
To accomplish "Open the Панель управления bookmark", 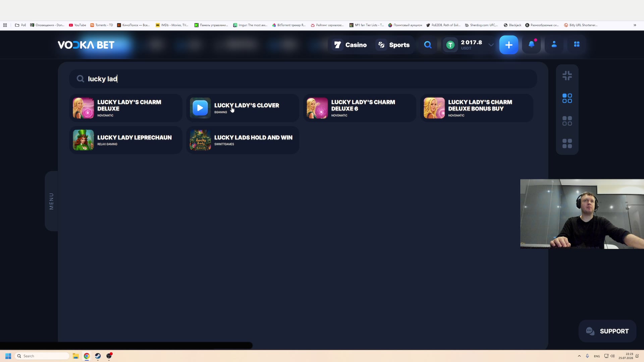I will (x=211, y=25).
